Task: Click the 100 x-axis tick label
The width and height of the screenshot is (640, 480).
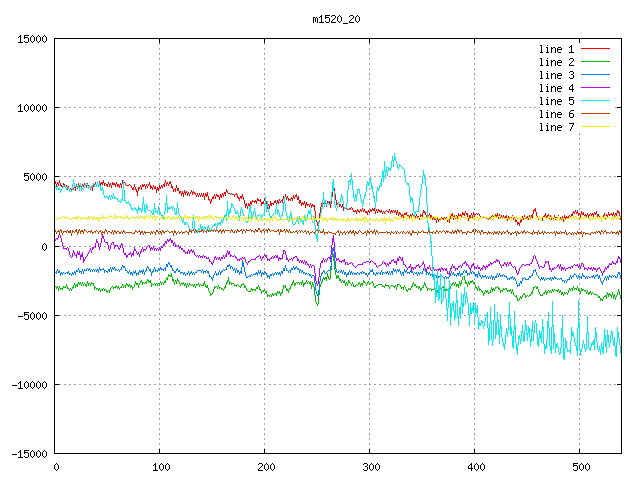Action: pyautogui.click(x=160, y=467)
